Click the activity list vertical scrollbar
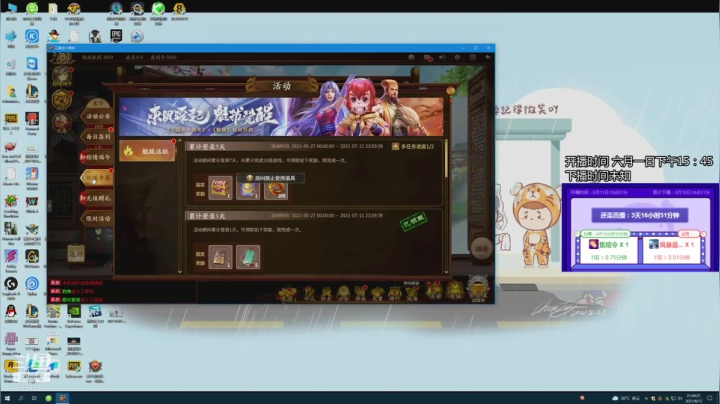Viewport: 720px width, 404px height. pos(445,161)
